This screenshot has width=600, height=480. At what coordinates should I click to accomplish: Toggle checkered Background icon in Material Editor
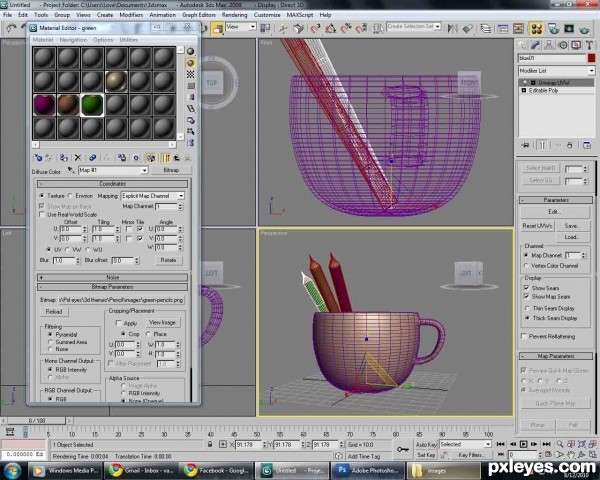coord(190,74)
